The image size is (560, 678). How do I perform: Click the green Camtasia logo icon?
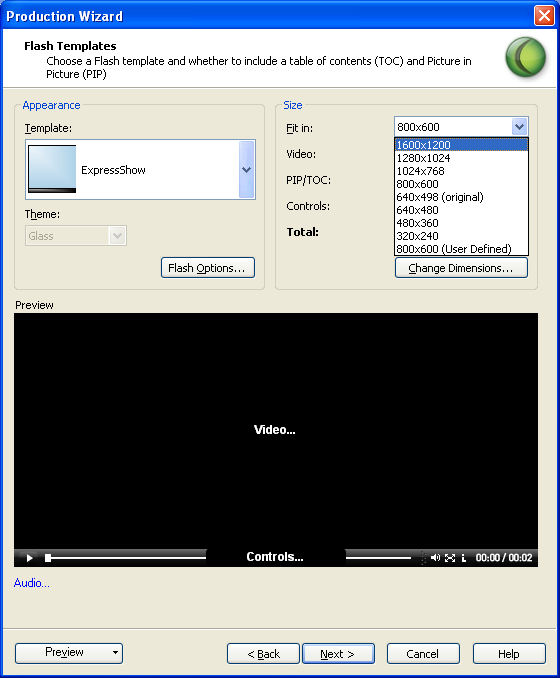click(525, 57)
